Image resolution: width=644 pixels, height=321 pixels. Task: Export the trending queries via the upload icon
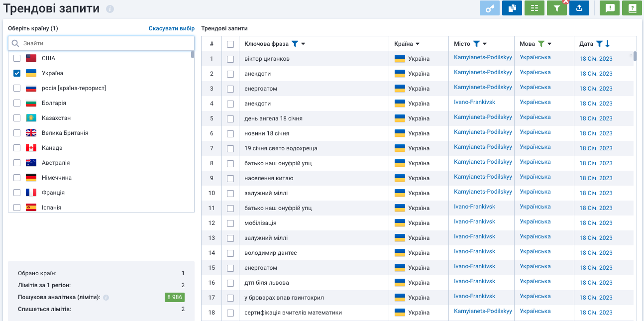pos(579,8)
